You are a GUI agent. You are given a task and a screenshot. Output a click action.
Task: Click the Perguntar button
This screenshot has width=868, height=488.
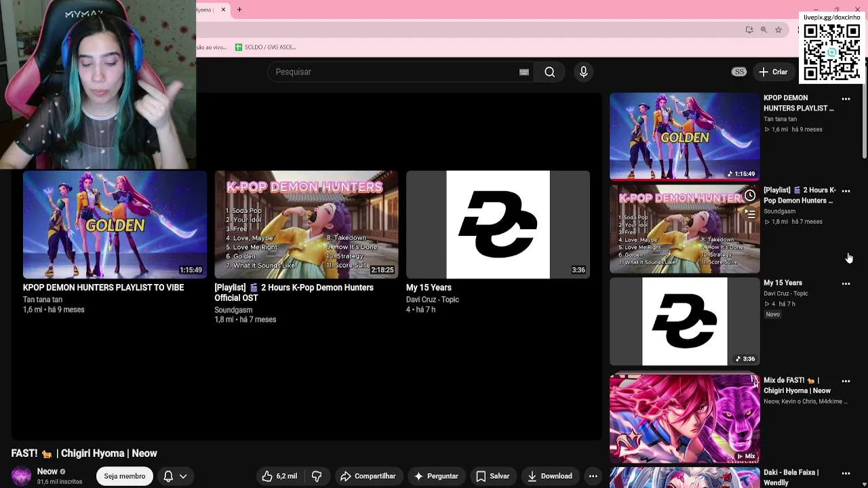[x=436, y=476]
